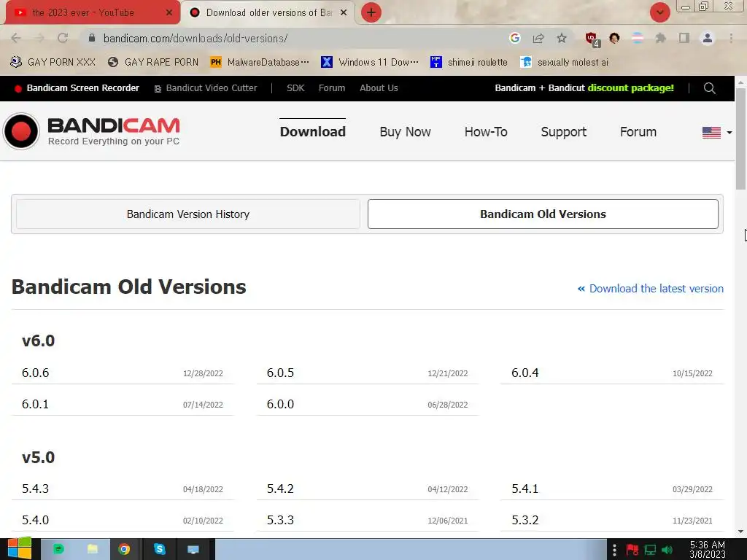Screen dimensions: 747x560
Task: Click the page scrollbar down arrow
Action: (x=741, y=532)
